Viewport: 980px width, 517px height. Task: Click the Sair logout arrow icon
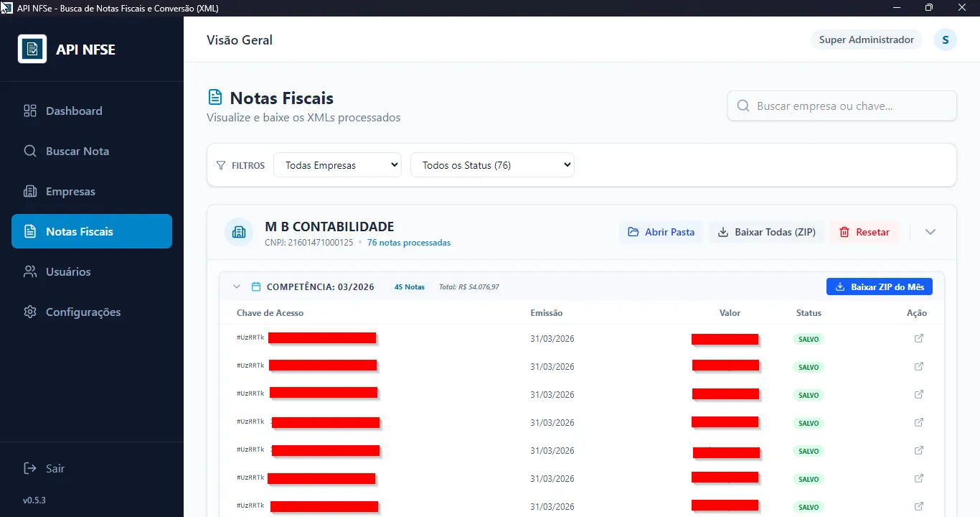pos(30,468)
